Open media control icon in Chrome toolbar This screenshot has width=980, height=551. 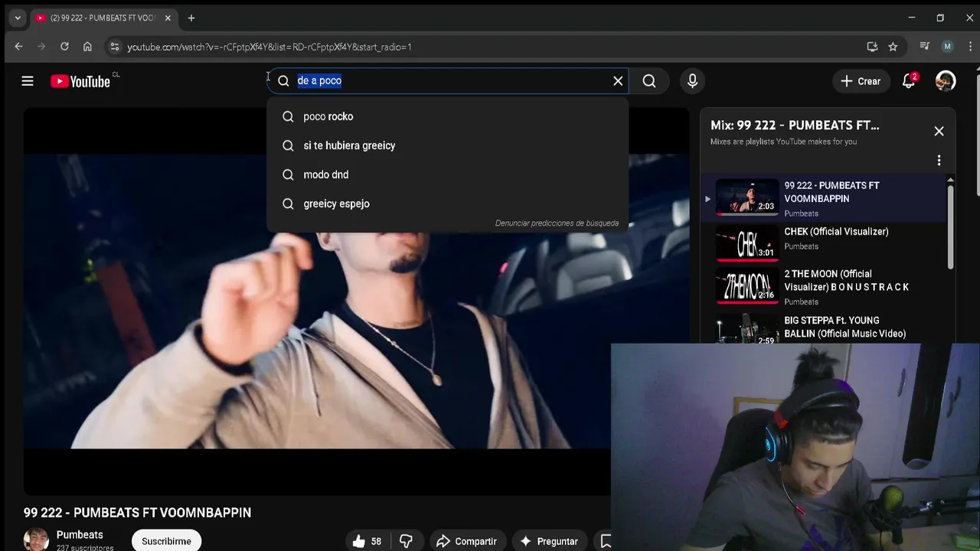click(x=925, y=47)
